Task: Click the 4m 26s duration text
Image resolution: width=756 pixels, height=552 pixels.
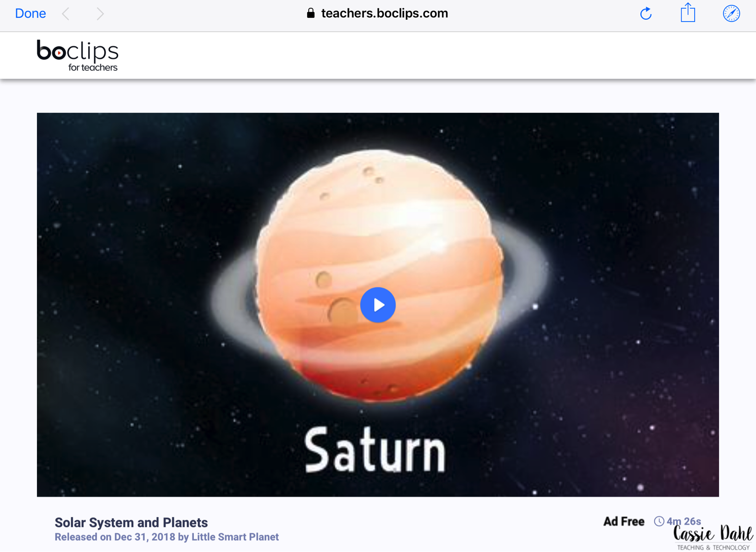Action: [x=684, y=522]
